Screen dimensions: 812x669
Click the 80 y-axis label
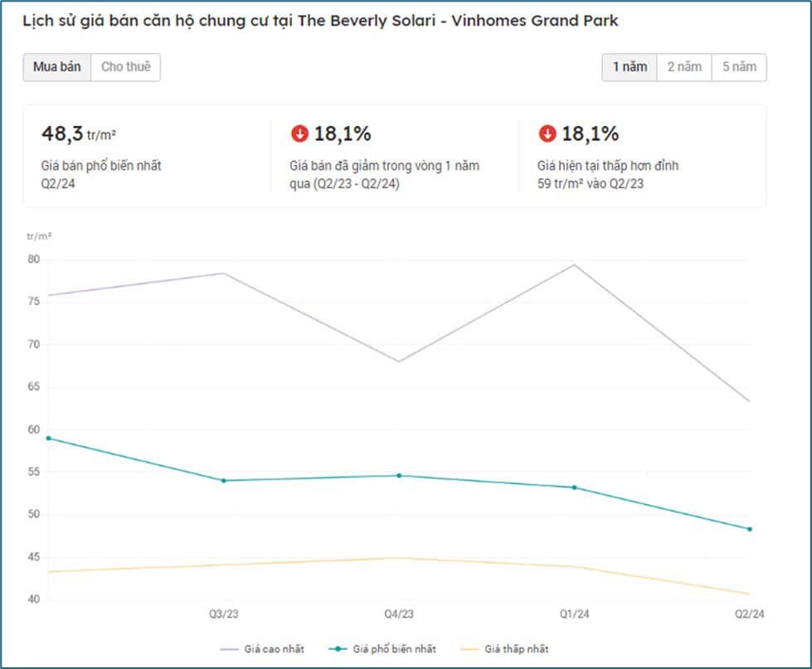click(34, 259)
